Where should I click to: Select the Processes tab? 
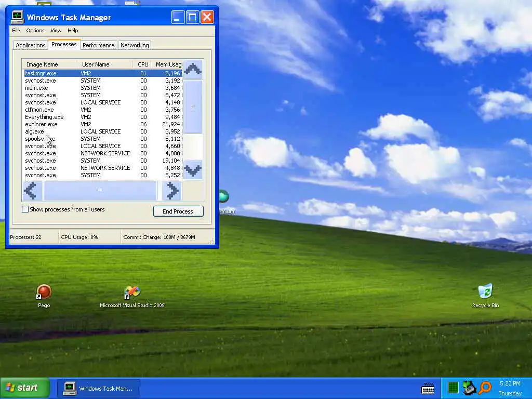(x=64, y=45)
